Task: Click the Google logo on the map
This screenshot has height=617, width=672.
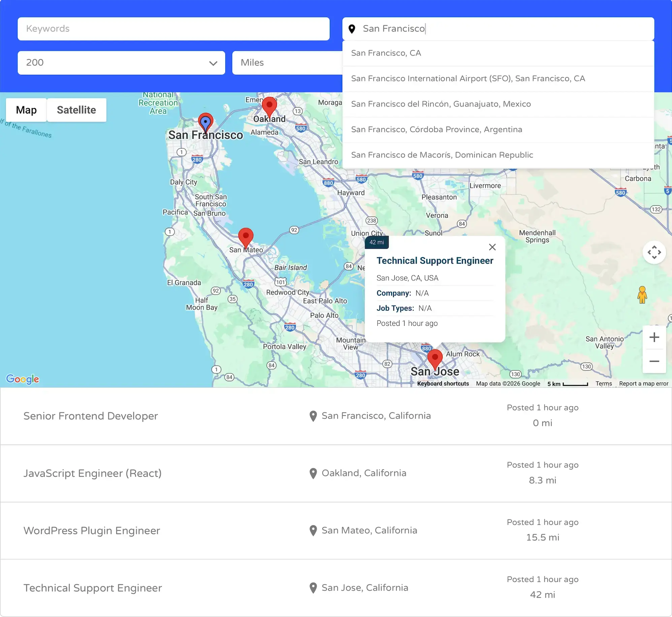Action: coord(23,379)
